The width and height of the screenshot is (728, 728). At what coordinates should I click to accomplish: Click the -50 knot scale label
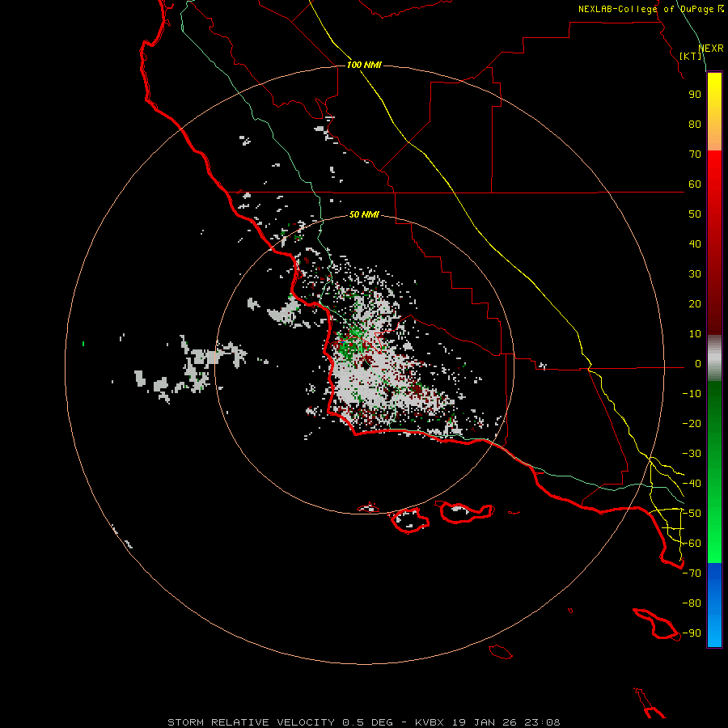(692, 514)
